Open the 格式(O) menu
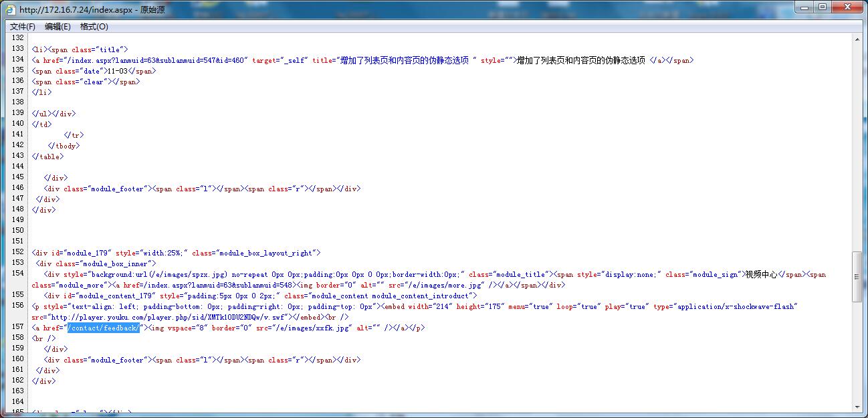The width and height of the screenshot is (868, 418). pos(94,27)
